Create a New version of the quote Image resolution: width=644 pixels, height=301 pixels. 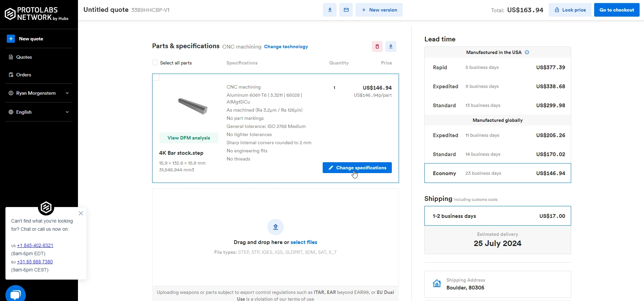point(379,10)
